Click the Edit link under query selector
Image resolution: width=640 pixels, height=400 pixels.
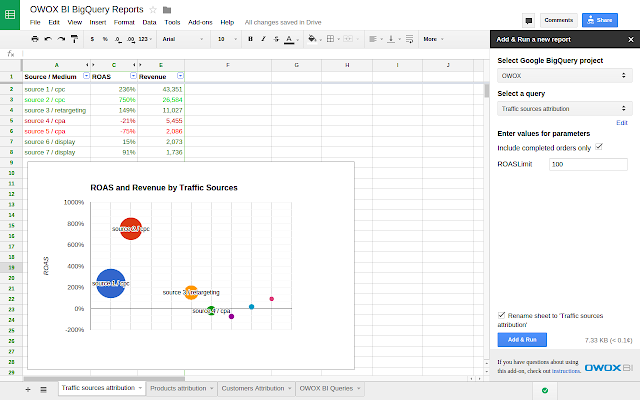coord(622,123)
